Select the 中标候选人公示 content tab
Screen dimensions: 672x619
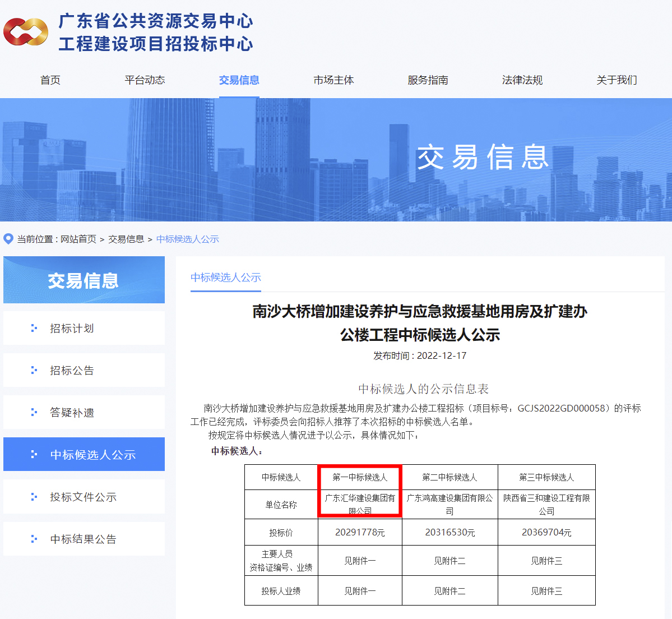click(x=226, y=278)
